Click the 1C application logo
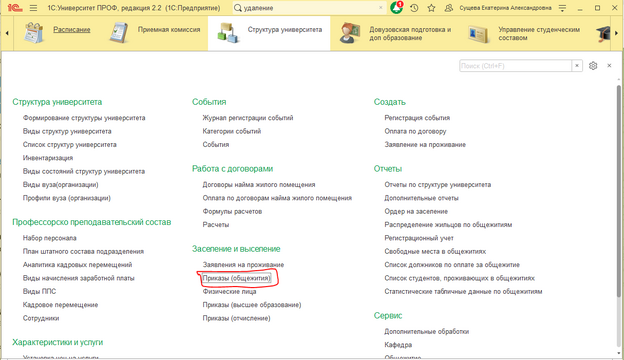624x360 pixels. [x=15, y=8]
